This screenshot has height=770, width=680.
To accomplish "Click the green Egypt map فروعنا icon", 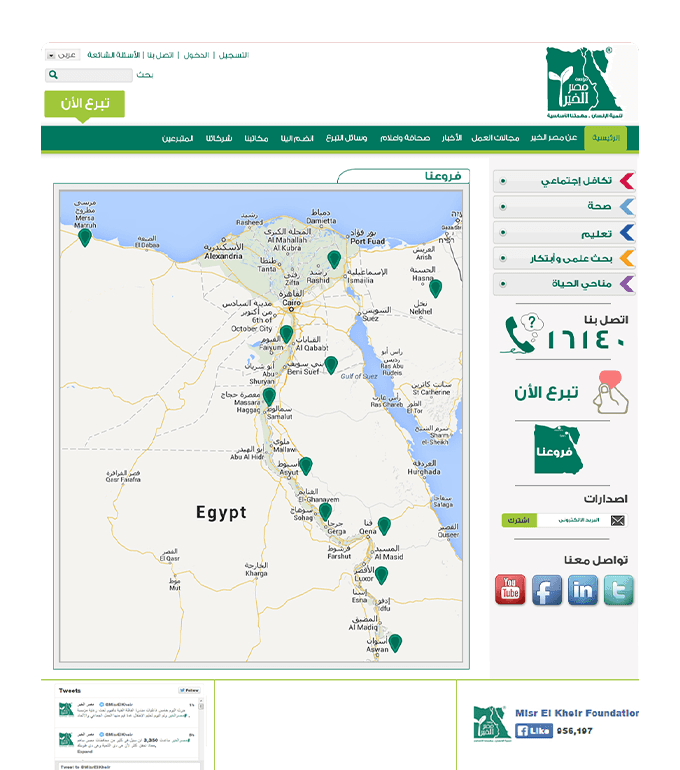I will click(x=558, y=449).
